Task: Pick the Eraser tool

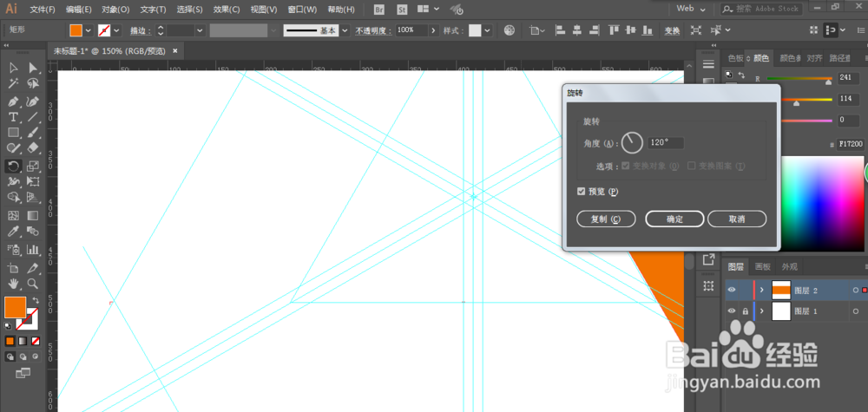Action: [x=33, y=148]
